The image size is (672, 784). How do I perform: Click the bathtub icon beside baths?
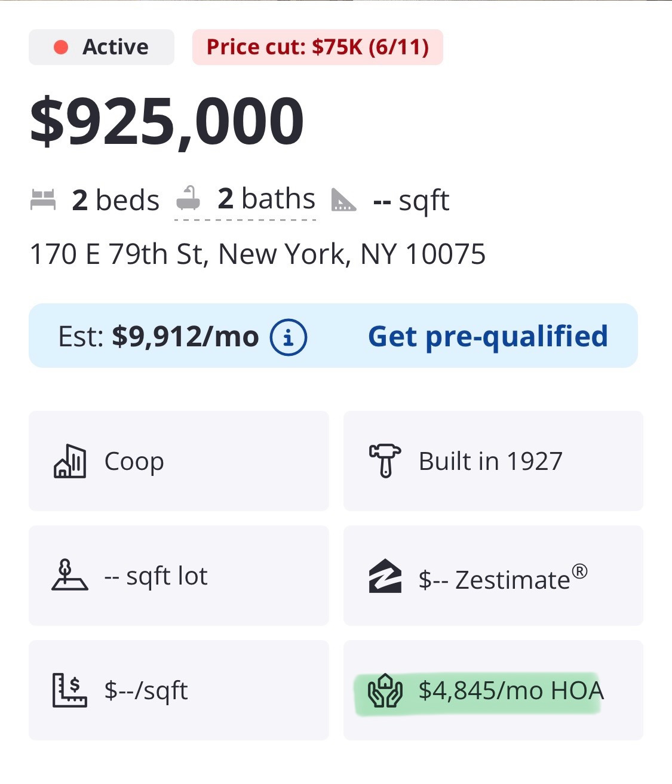coord(188,198)
